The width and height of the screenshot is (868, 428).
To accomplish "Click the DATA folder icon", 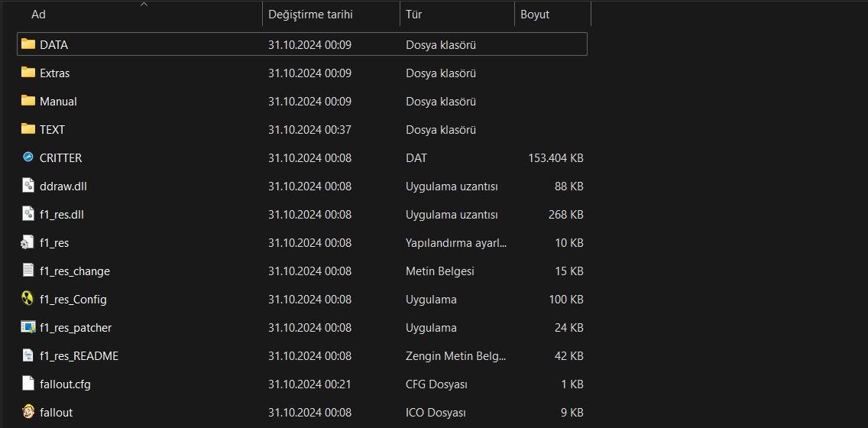I will tap(28, 44).
